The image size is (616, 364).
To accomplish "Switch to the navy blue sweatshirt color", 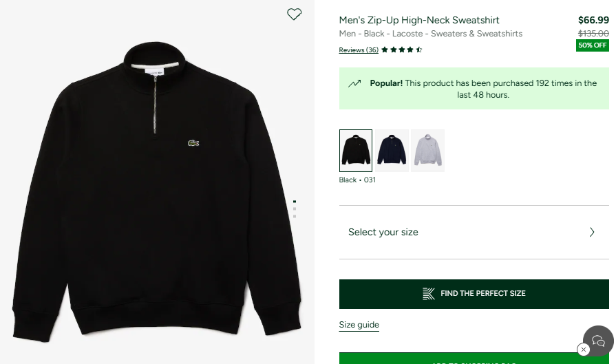I will 392,150.
